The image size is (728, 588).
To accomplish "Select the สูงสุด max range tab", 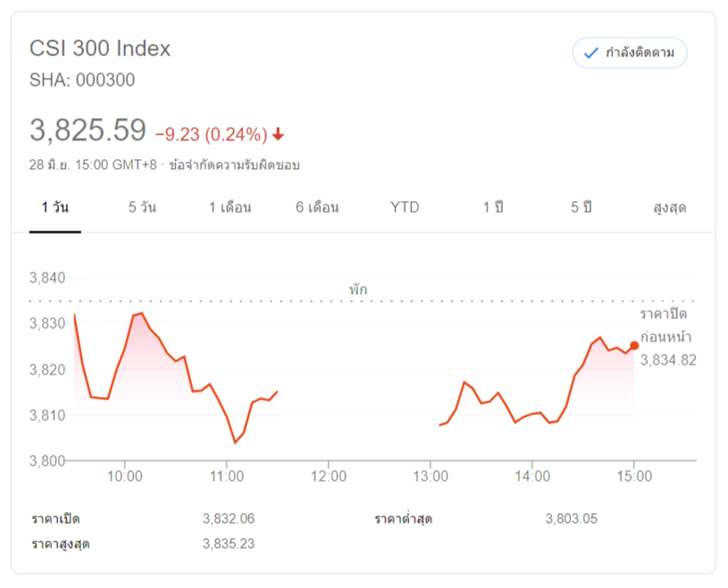I will (x=669, y=207).
